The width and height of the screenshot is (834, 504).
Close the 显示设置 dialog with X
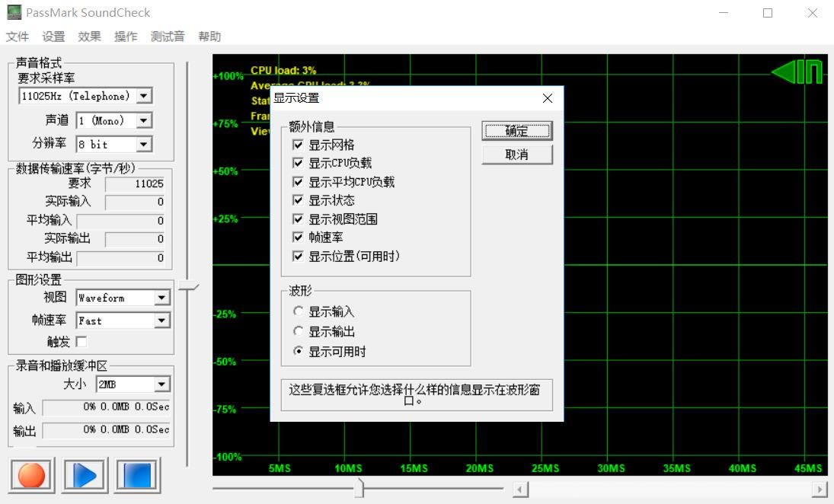click(548, 98)
